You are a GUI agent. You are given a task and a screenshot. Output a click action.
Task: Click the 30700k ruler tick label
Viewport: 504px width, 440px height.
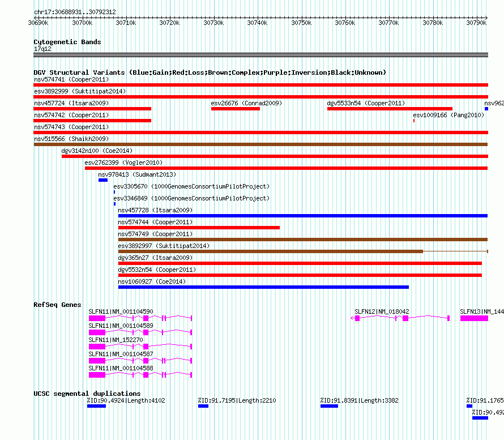click(x=82, y=23)
